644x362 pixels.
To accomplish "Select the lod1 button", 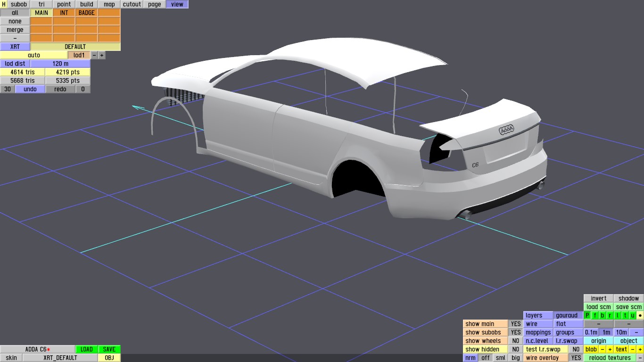I will tap(79, 55).
